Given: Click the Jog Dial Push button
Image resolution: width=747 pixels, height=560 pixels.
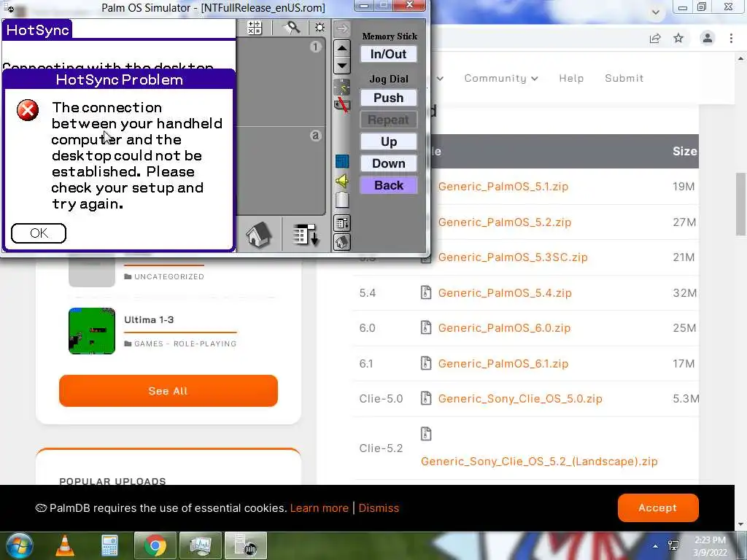Looking at the screenshot, I should coord(389,98).
